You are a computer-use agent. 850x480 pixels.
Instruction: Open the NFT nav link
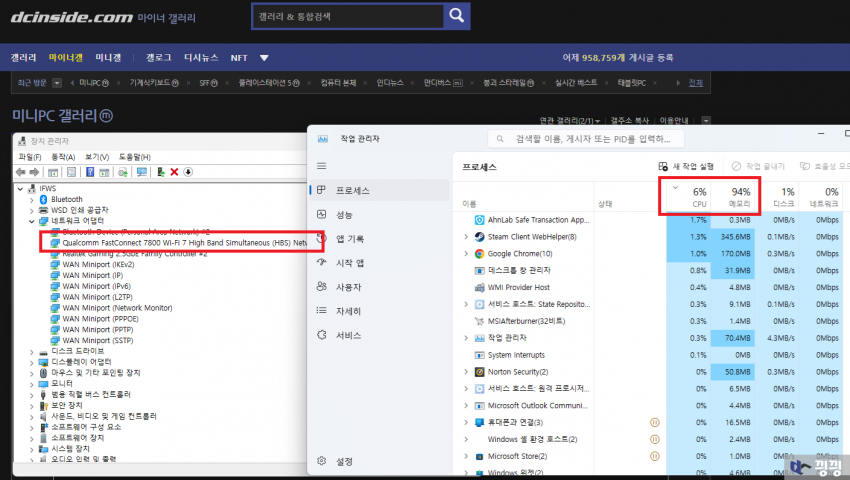point(239,58)
